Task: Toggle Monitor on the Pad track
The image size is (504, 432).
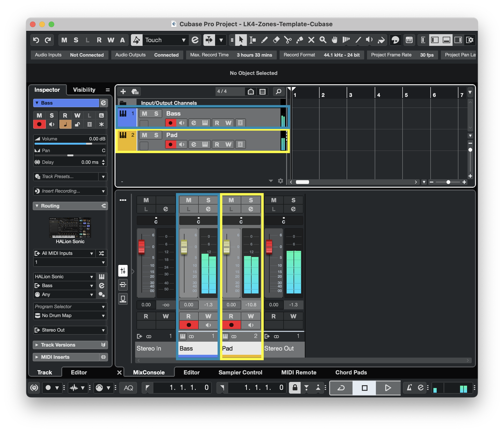Action: point(182,145)
